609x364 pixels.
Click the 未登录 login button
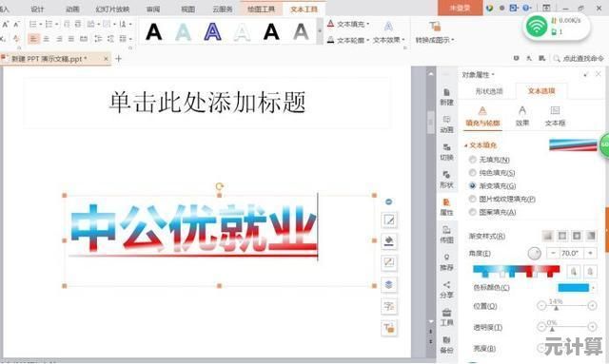(x=460, y=8)
